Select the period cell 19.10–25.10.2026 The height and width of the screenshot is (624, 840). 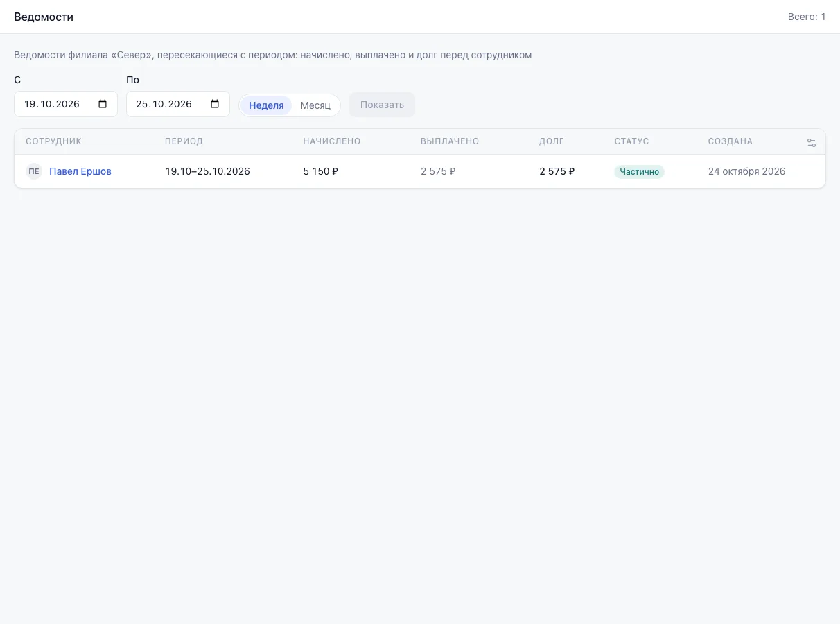click(207, 171)
